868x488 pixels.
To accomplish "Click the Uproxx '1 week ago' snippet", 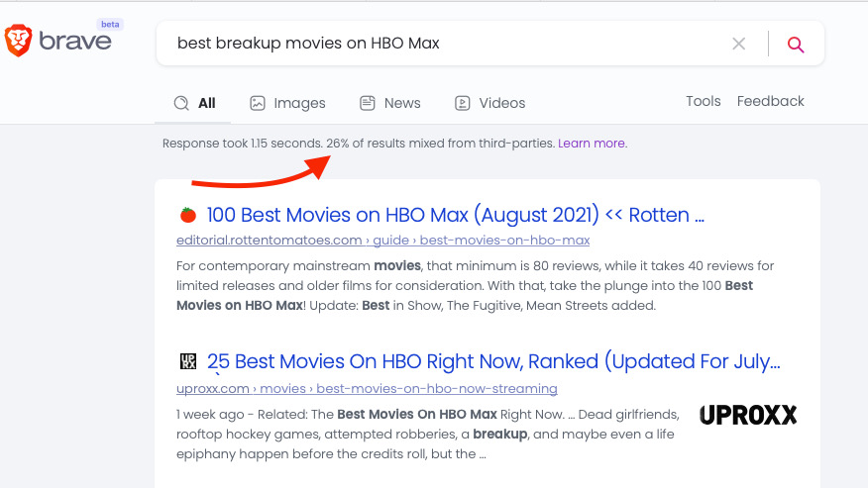I will tap(427, 435).
